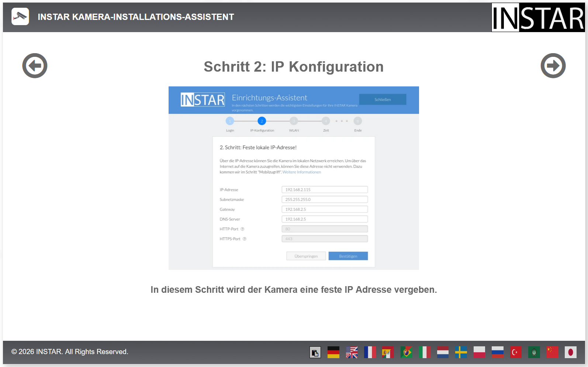
Task: Choose the French flag language
Action: 370,352
